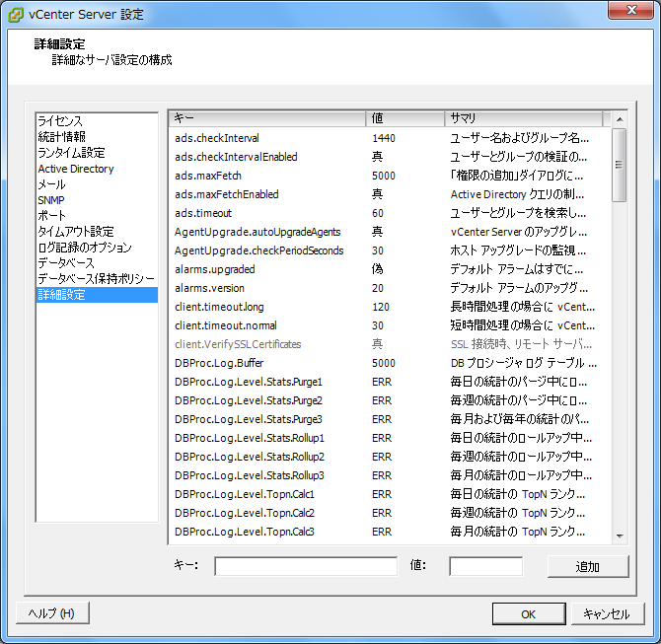Screen dimensions: 661x644
Task: Select the ads.checkIntervalEnabled key
Action: point(236,157)
